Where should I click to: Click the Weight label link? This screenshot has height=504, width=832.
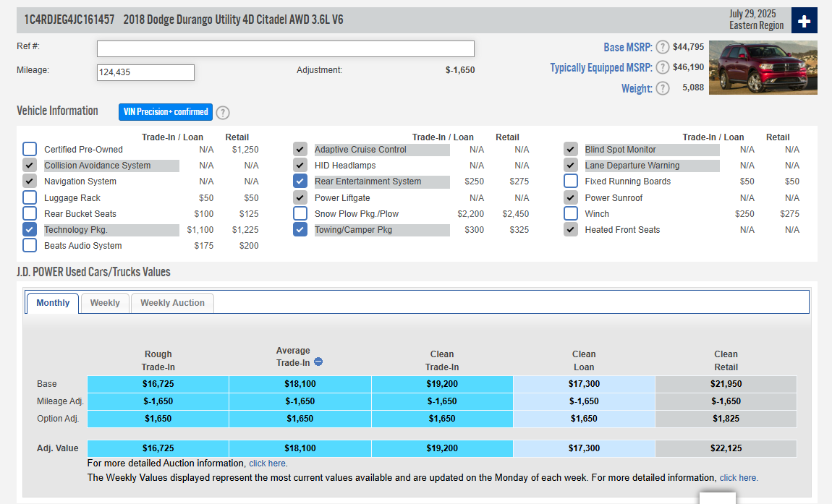(637, 88)
